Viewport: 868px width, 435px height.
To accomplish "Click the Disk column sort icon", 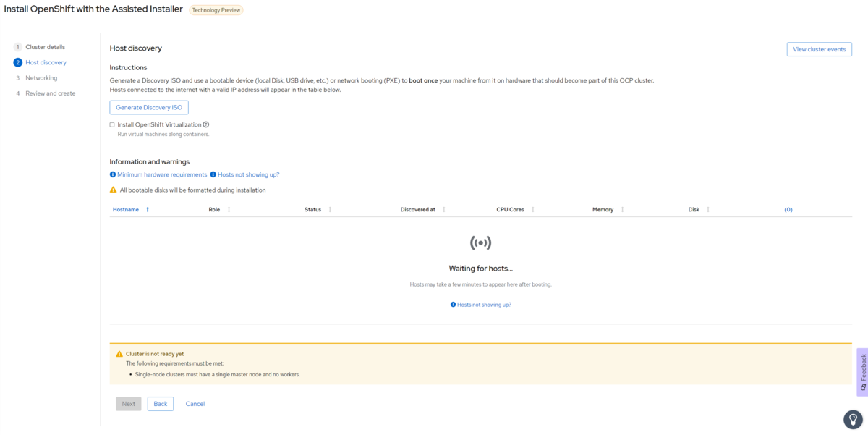I will click(x=708, y=210).
